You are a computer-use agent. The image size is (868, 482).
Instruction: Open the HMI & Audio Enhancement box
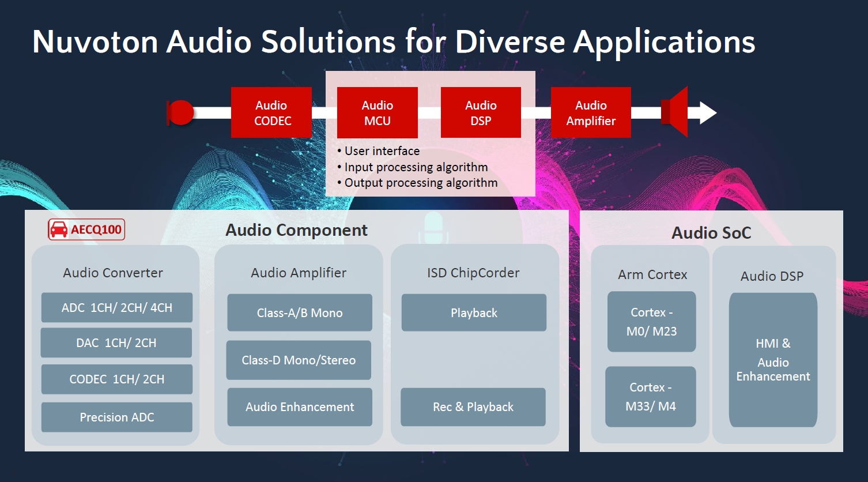(773, 360)
